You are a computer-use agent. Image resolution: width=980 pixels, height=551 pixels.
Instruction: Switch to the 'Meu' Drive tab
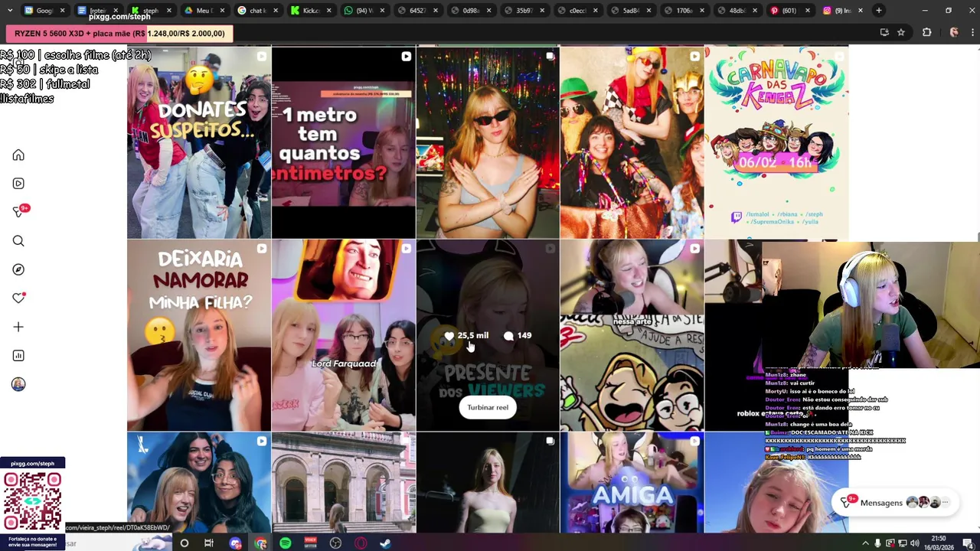click(204, 11)
